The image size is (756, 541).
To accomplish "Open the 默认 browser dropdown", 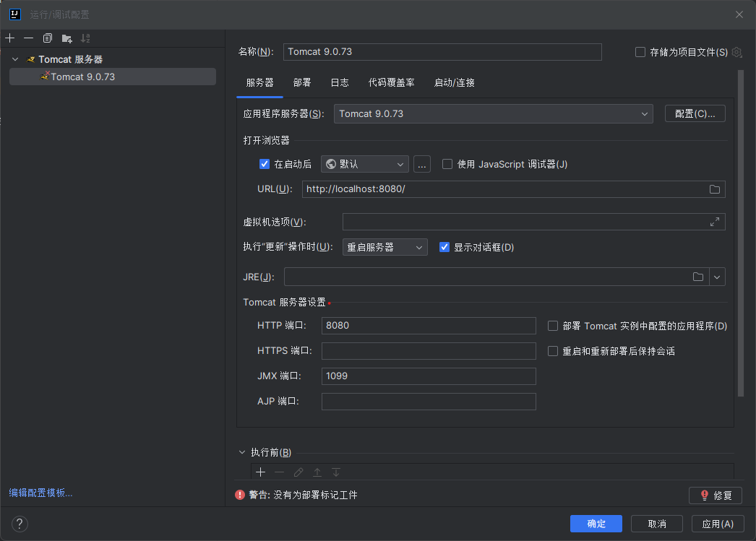I will 365,164.
